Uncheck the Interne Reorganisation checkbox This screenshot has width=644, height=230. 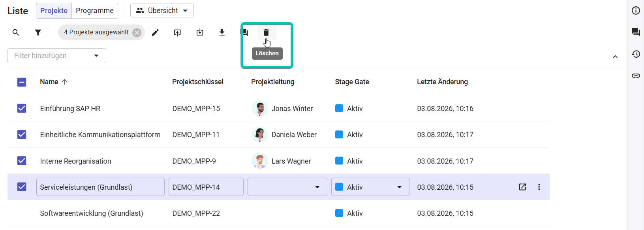(x=22, y=161)
